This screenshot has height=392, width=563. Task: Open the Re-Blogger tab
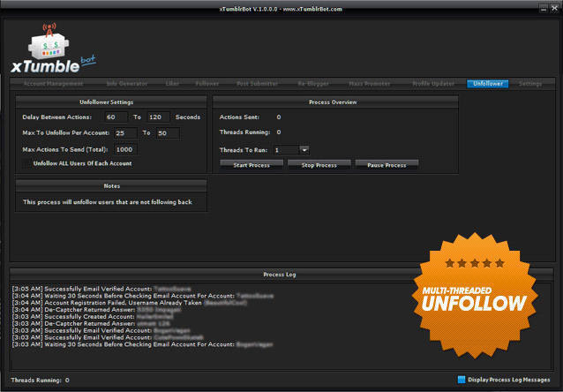tap(313, 84)
